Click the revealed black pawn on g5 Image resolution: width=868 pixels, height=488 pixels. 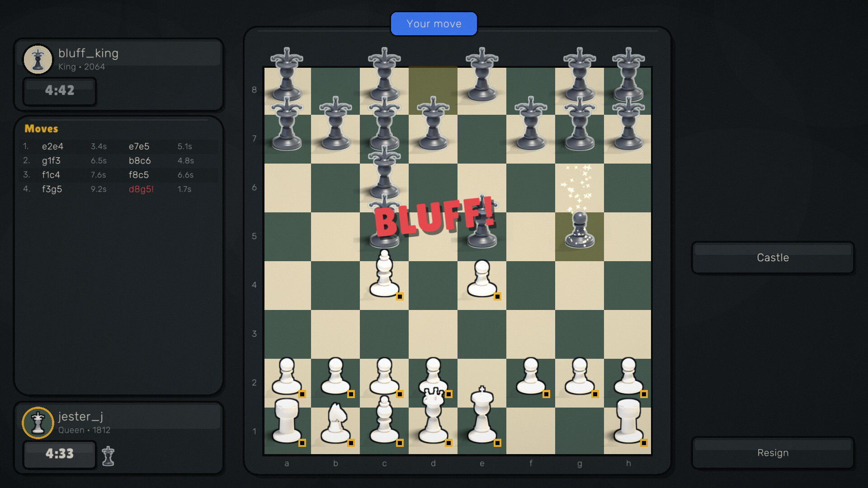click(x=580, y=230)
